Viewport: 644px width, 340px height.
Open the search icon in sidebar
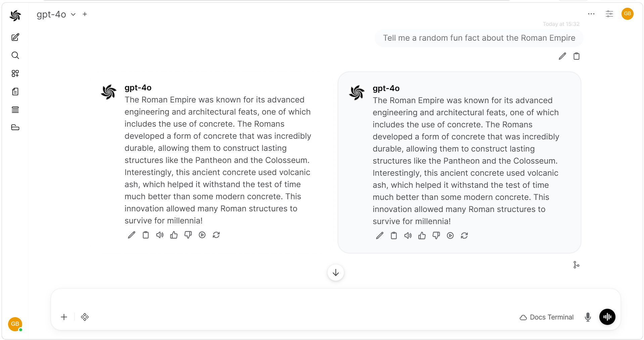(15, 55)
